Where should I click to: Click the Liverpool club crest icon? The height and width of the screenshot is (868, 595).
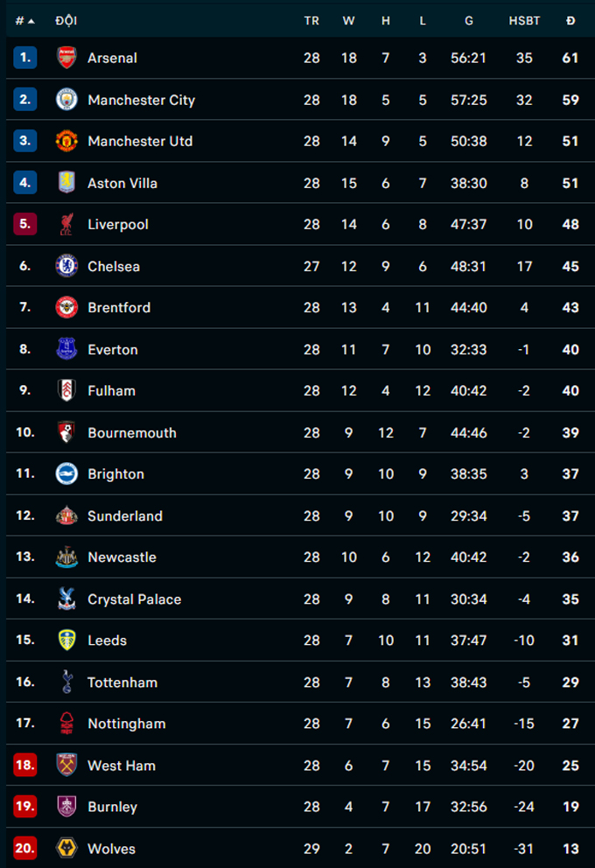coord(66,224)
